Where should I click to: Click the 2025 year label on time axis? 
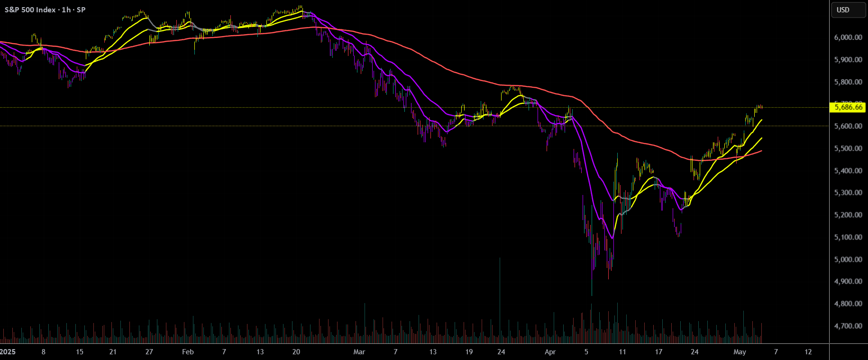(8, 352)
